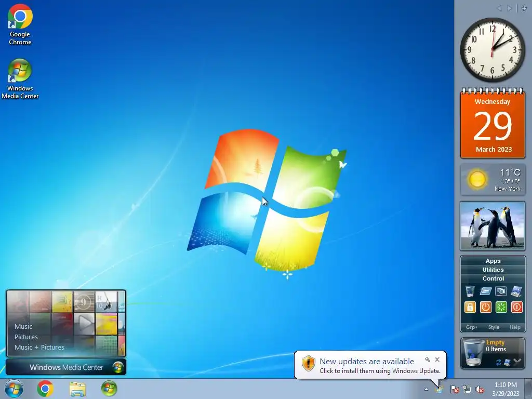Launch Media Center from the taskbar
This screenshot has height=399, width=532.
tap(109, 389)
